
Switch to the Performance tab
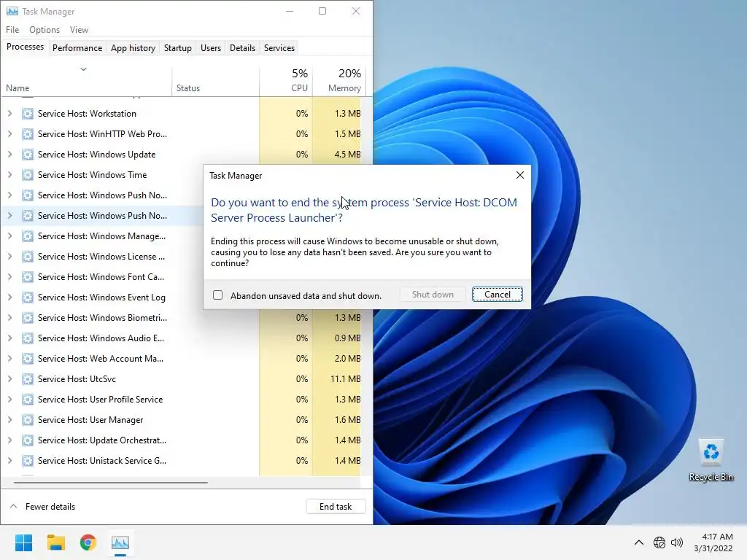point(77,48)
